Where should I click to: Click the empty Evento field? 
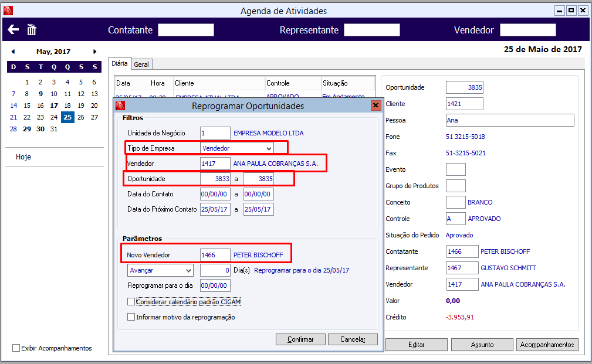click(456, 169)
